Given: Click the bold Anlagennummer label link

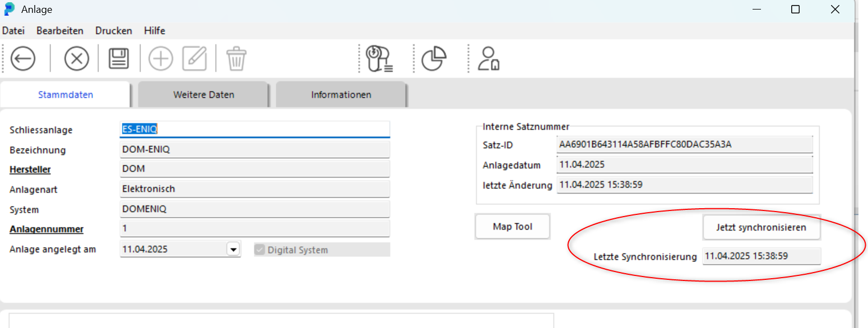Looking at the screenshot, I should click(x=47, y=229).
